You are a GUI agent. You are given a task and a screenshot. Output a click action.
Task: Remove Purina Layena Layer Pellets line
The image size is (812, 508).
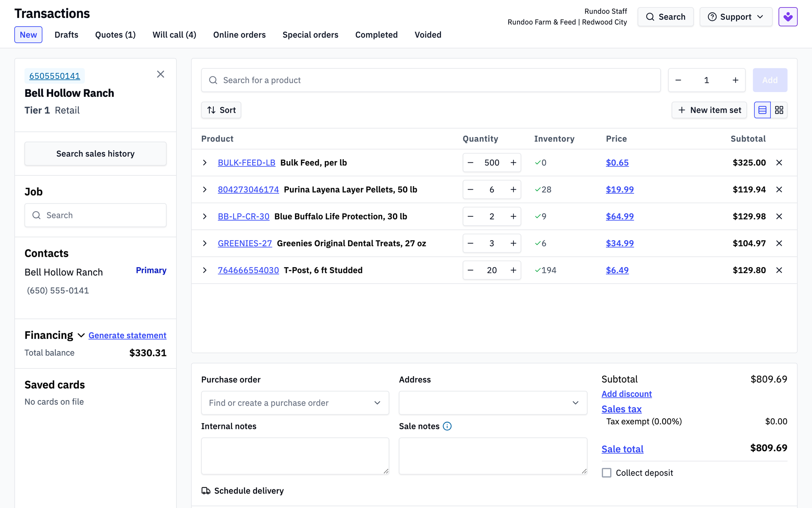click(779, 190)
